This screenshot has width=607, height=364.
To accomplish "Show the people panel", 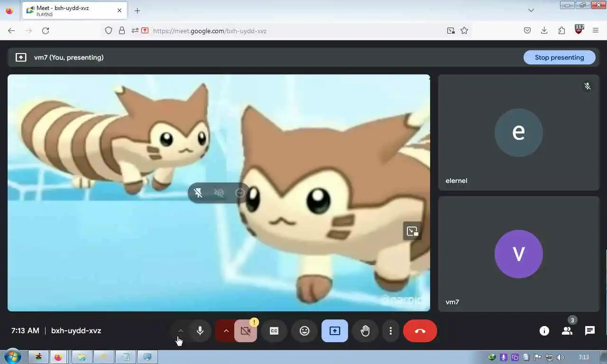I will pos(567,331).
